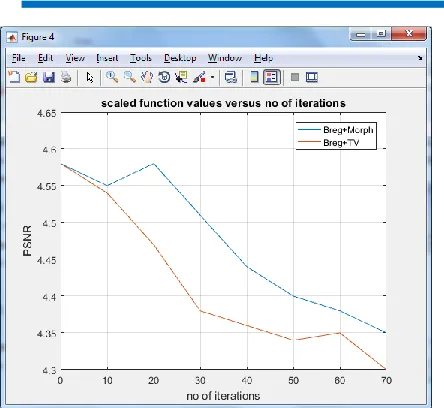Open a file with the folder icon
Screen dimensions: 444x408
pos(31,77)
